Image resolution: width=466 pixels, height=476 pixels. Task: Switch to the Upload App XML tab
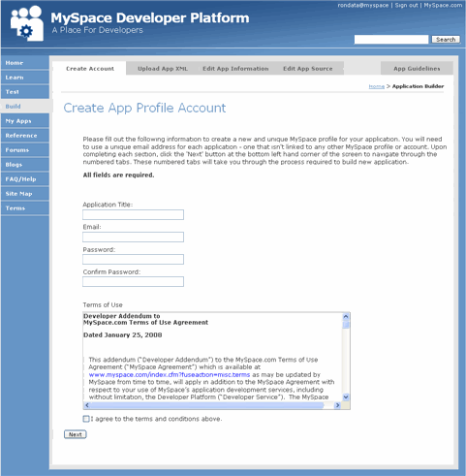[163, 69]
